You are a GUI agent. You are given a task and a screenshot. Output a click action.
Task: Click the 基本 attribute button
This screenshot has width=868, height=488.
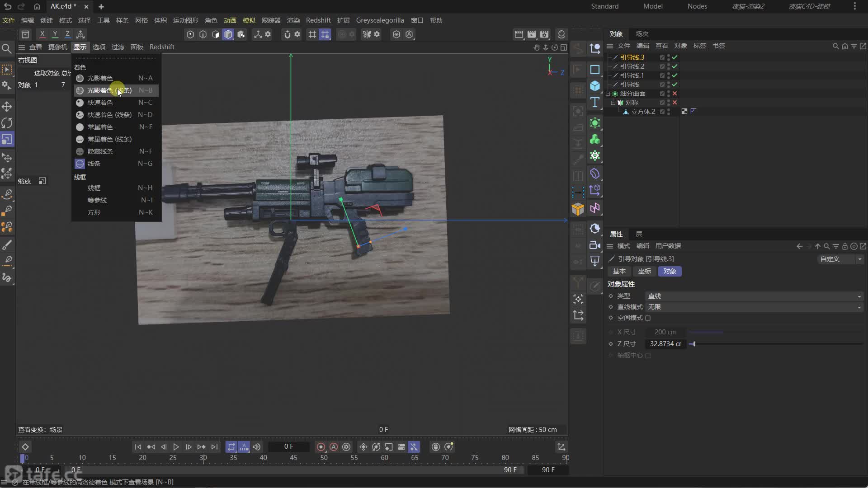(619, 271)
